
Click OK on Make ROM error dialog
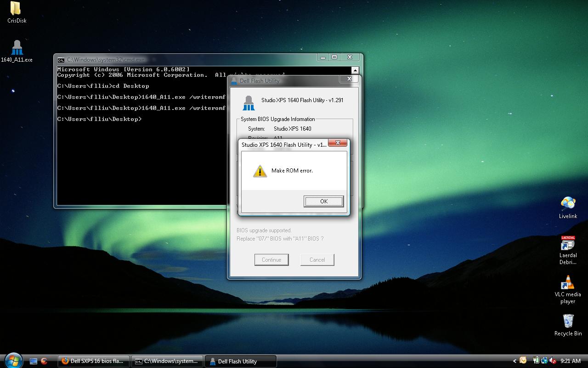324,201
